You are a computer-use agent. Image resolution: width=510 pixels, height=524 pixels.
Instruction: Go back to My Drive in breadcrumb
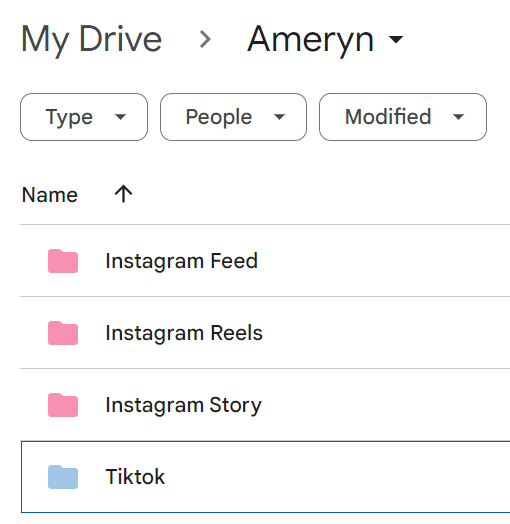tap(91, 40)
